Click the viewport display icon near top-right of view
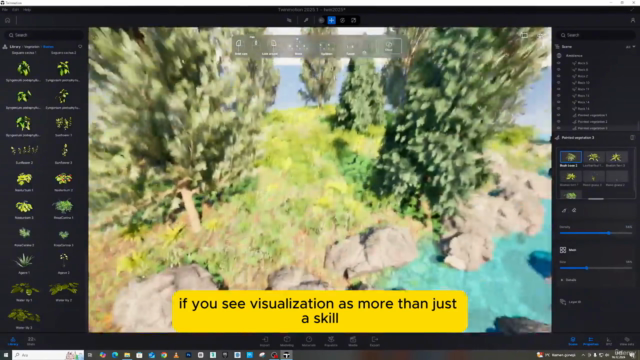The width and height of the screenshot is (640, 360). pyautogui.click(x=524, y=35)
